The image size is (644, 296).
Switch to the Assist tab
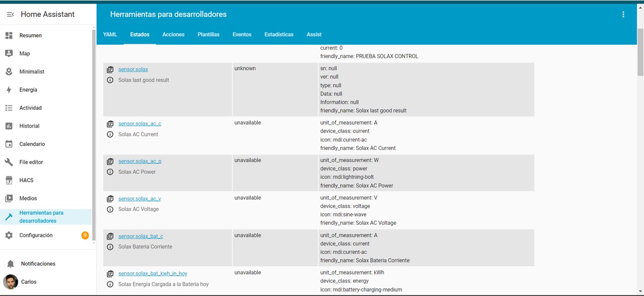pyautogui.click(x=314, y=35)
